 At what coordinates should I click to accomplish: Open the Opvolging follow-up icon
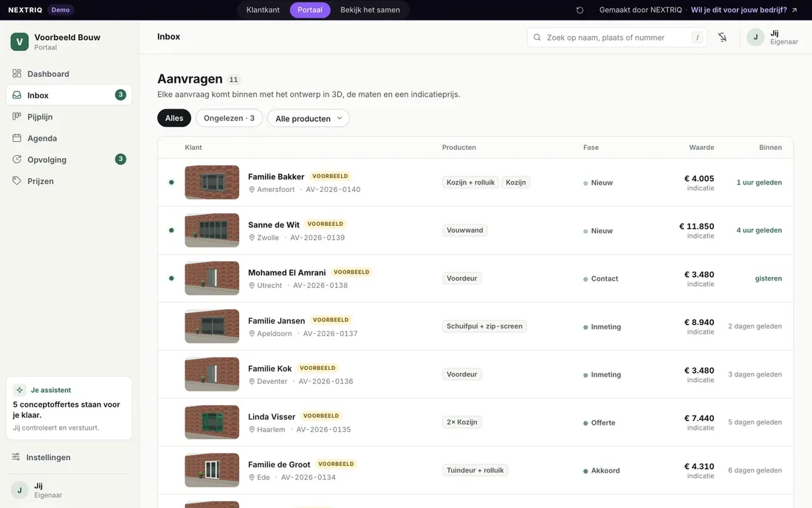click(17, 159)
